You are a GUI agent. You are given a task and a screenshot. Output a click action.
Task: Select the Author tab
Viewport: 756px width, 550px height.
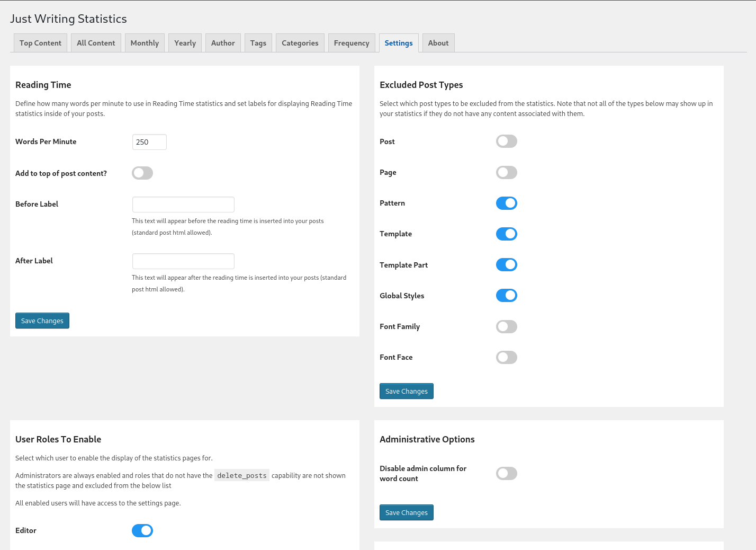pyautogui.click(x=223, y=43)
